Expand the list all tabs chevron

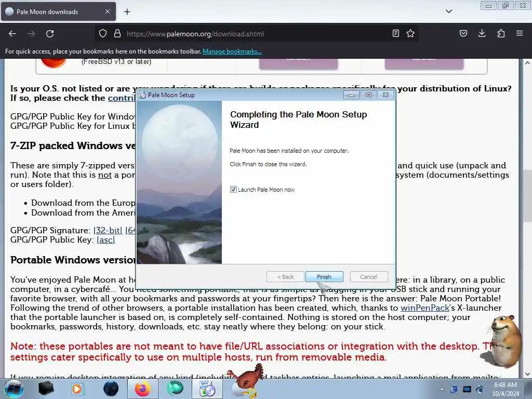(448, 11)
